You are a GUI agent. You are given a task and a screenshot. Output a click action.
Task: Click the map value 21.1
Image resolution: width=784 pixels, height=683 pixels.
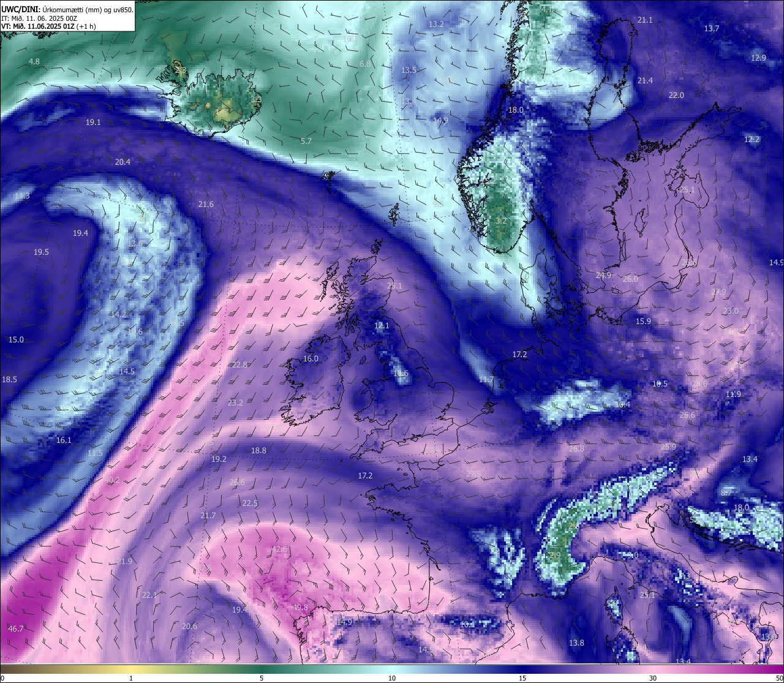[x=645, y=20]
